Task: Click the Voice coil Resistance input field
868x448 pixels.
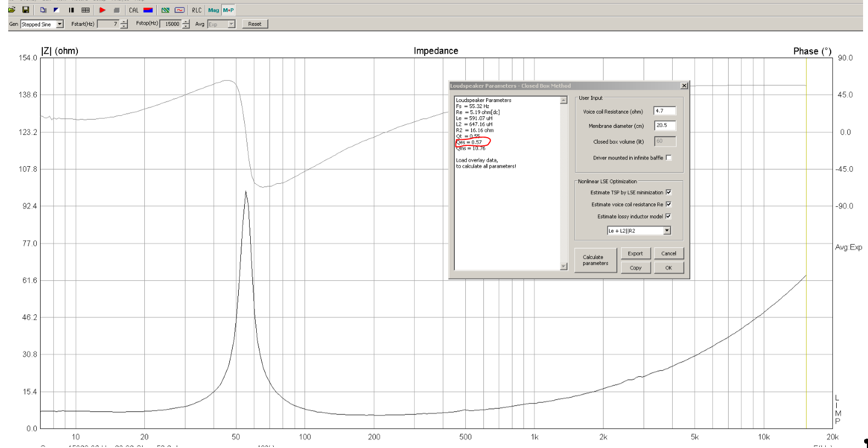Action: tap(664, 111)
